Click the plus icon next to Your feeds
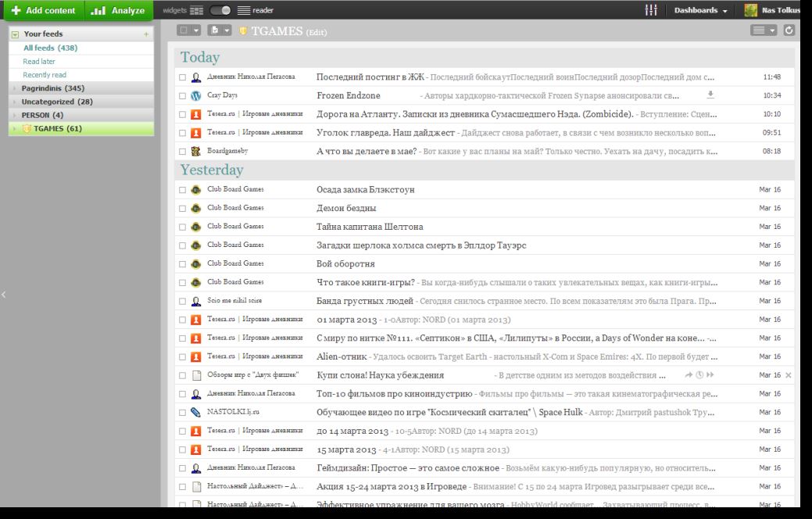Viewport: 812px width, 519px height. (x=146, y=34)
